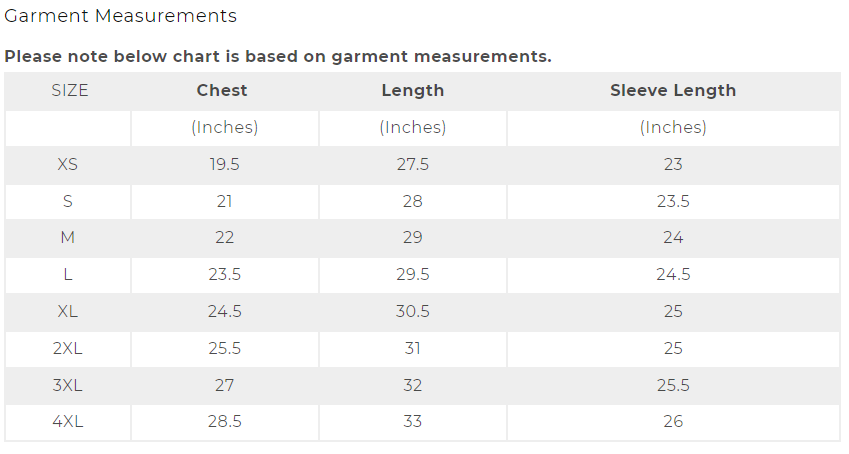This screenshot has height=454, width=849.
Task: Click the garment measurements note text
Action: tap(278, 56)
